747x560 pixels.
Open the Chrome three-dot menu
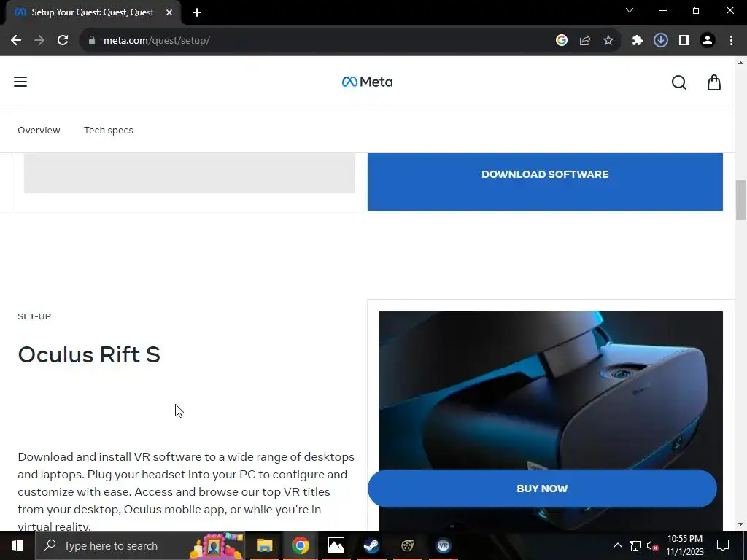click(731, 41)
